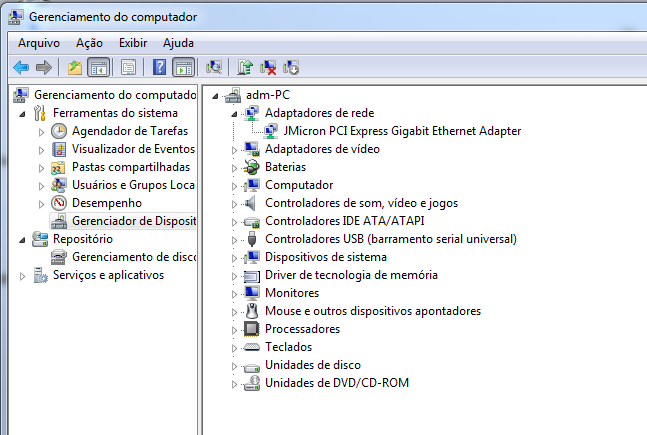Click the Monitores screen icon

click(252, 293)
